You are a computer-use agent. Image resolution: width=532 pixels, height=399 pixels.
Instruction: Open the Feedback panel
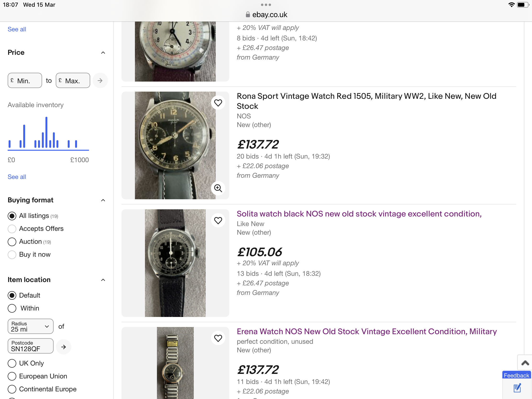[516, 375]
